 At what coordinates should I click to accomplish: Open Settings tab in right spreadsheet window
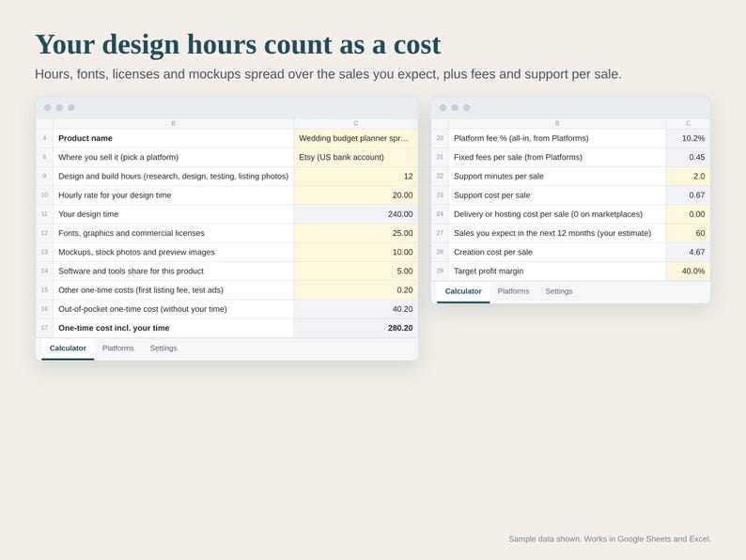tap(558, 291)
